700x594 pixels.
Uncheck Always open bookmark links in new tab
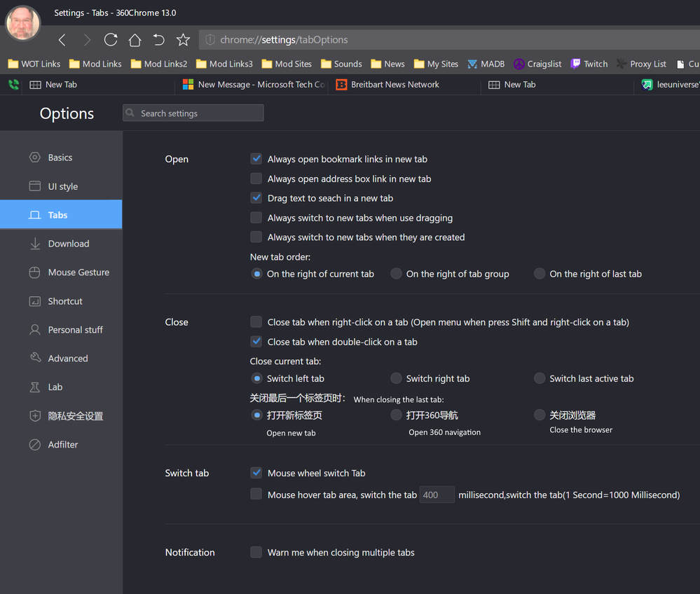tap(256, 159)
